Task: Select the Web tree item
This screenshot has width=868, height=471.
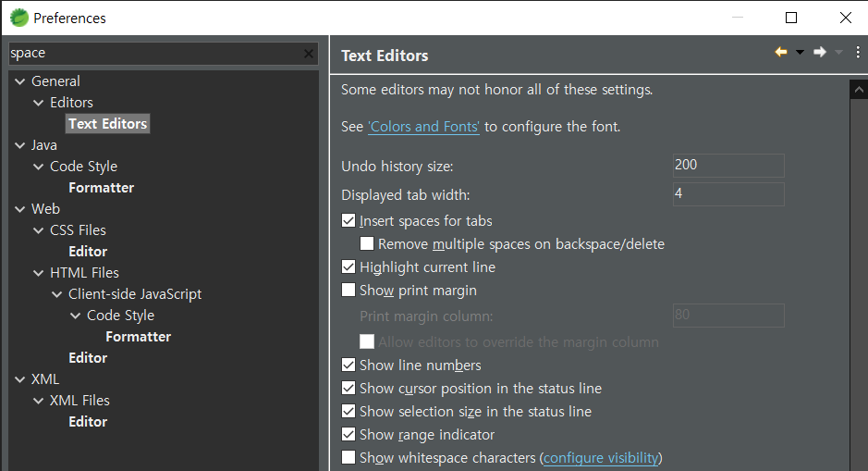Action: [45, 209]
